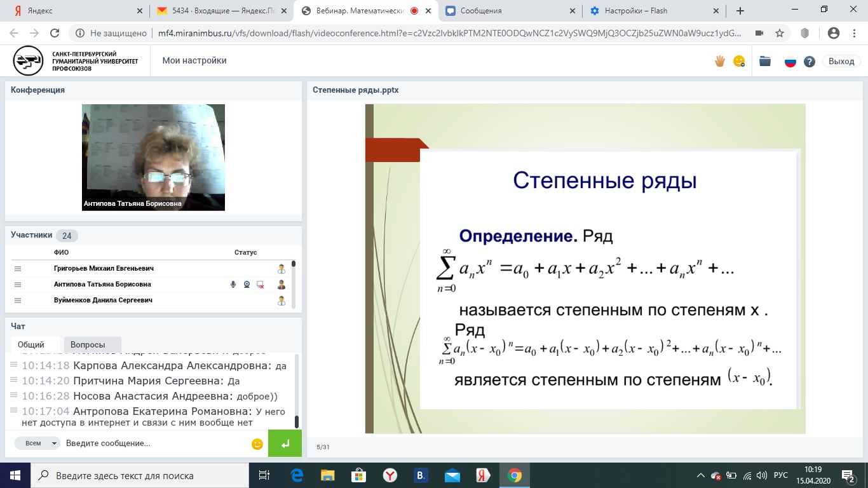Click the university logo in header
This screenshot has width=868, height=488.
[75, 61]
